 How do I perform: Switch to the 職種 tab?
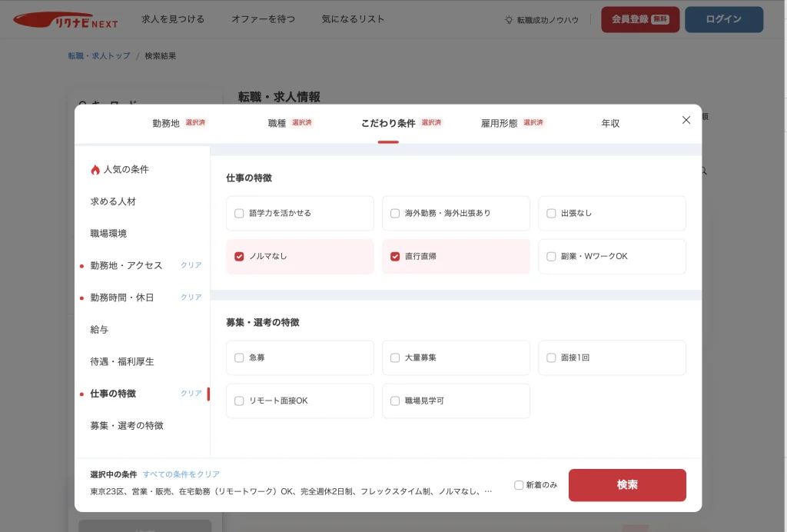[277, 124]
